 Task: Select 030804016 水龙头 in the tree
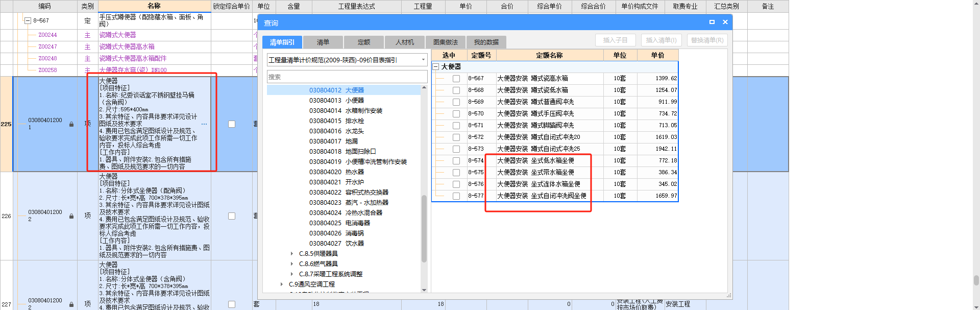point(336,131)
